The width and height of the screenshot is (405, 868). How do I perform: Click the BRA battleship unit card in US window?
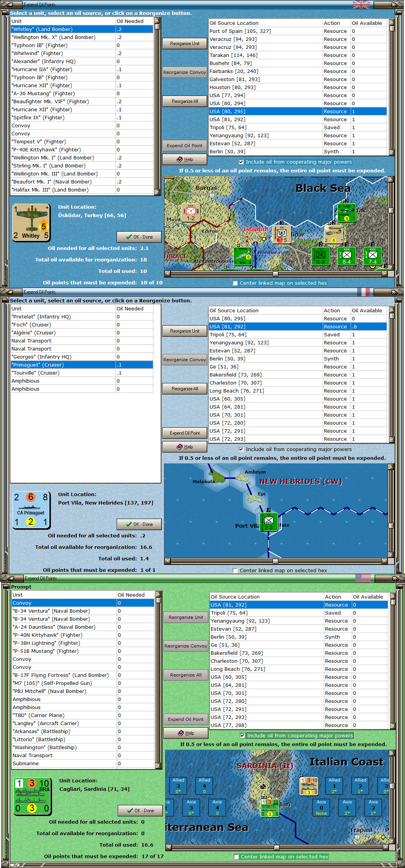(32, 796)
